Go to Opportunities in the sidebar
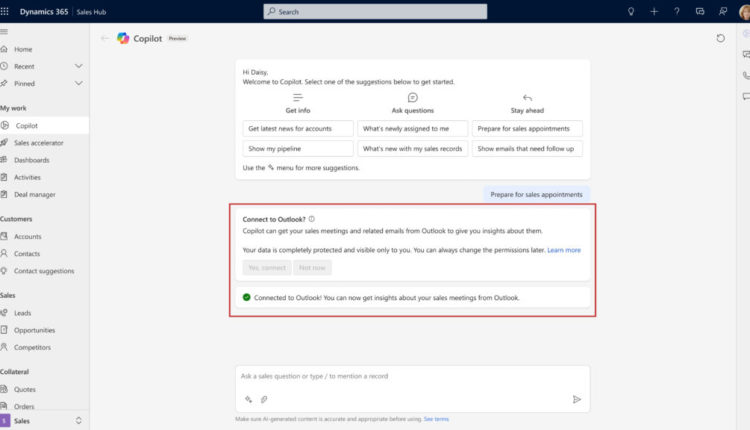 (x=34, y=330)
